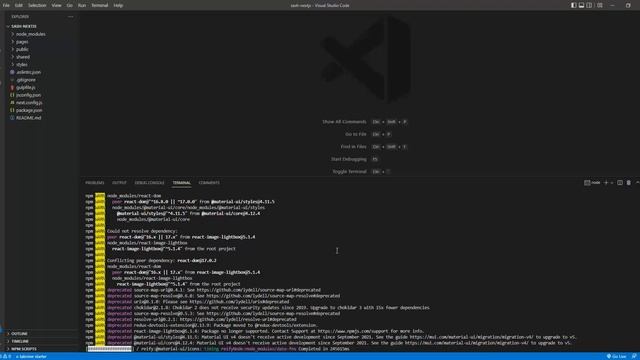Screen dimensions: 640x360
Task: Select the Terminal panel tab
Action: click(x=182, y=183)
